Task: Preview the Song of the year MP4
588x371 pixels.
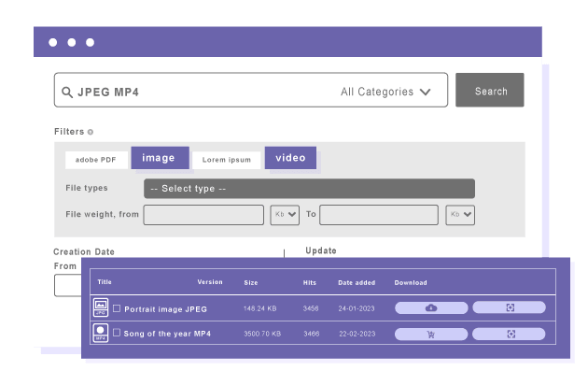Action: [x=509, y=334]
